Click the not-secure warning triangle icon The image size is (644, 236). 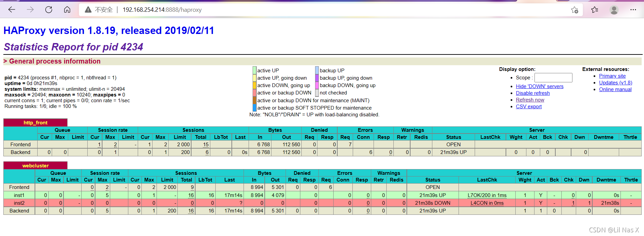coord(88,10)
